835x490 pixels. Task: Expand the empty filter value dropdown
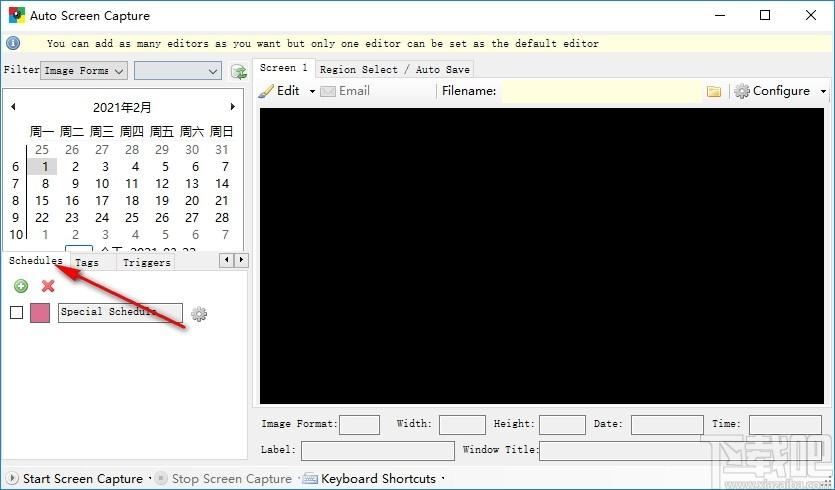coord(177,71)
